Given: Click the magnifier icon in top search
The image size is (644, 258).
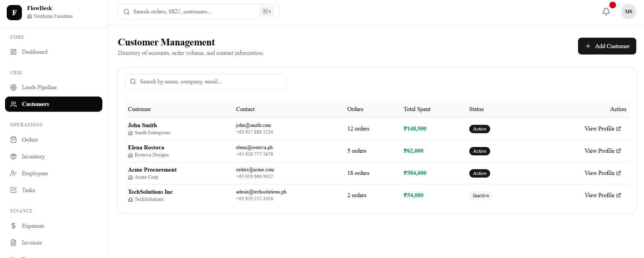Looking at the screenshot, I should coord(127,12).
